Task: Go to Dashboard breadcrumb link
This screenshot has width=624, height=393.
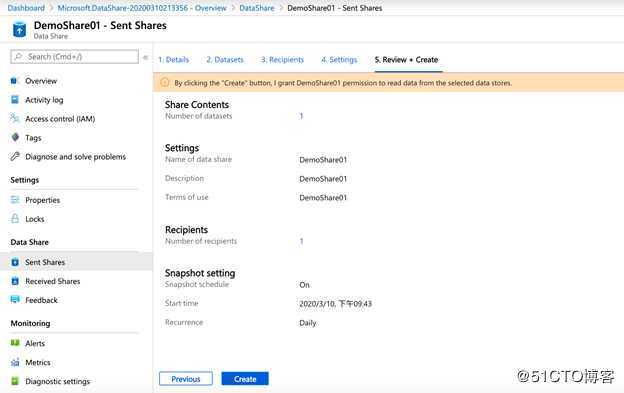Action: (x=26, y=8)
